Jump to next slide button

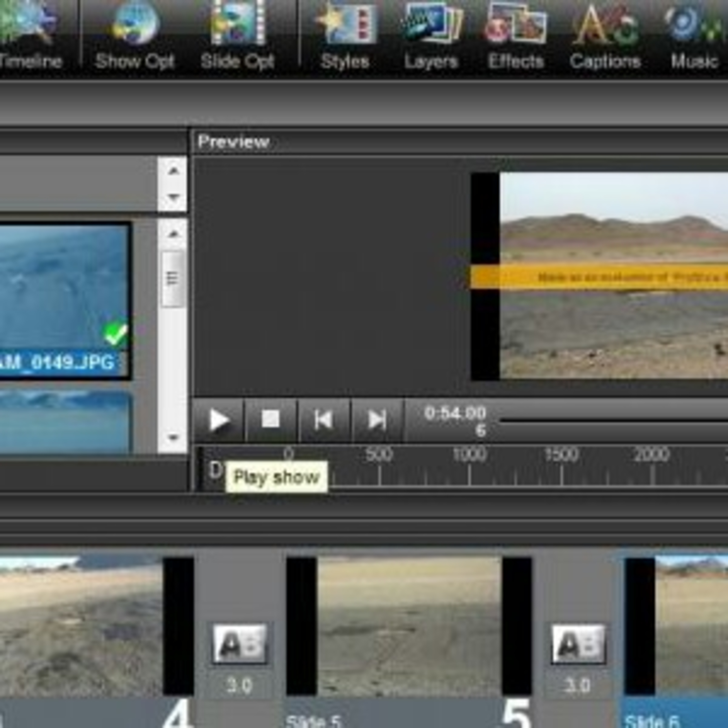(x=377, y=419)
